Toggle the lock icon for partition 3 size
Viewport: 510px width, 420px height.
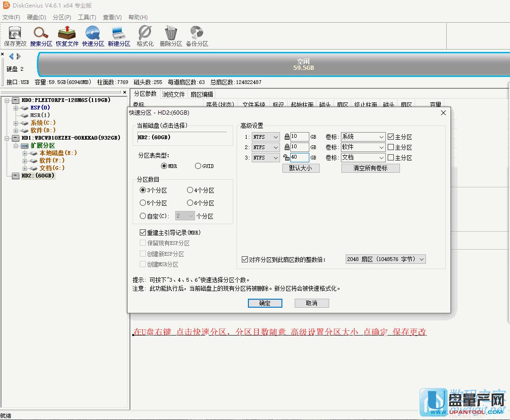[x=286, y=158]
